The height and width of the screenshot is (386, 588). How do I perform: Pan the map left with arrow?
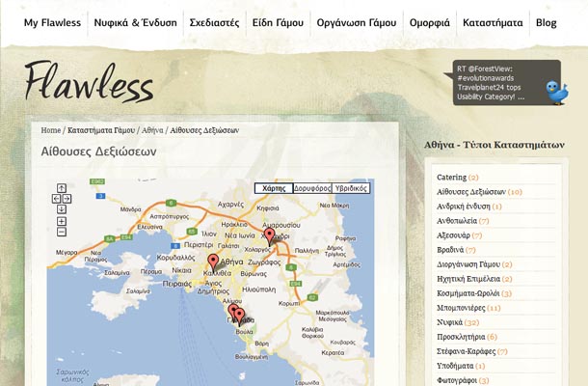point(56,199)
